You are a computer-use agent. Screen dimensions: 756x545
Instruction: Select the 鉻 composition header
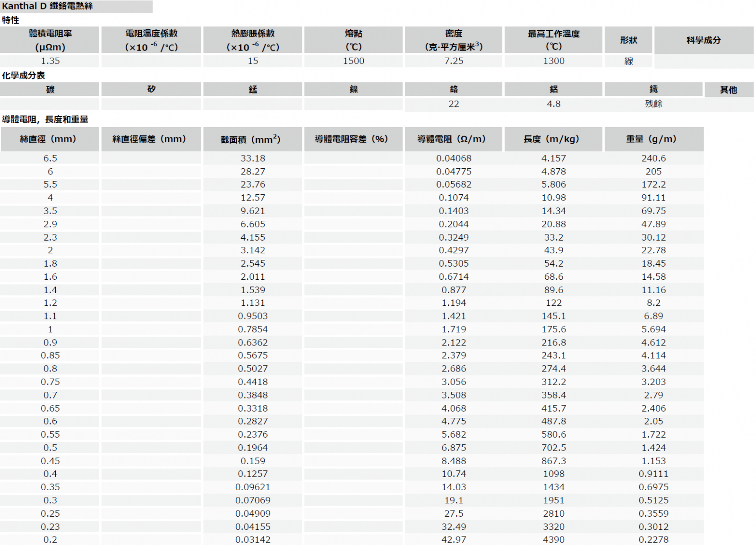[x=454, y=89]
